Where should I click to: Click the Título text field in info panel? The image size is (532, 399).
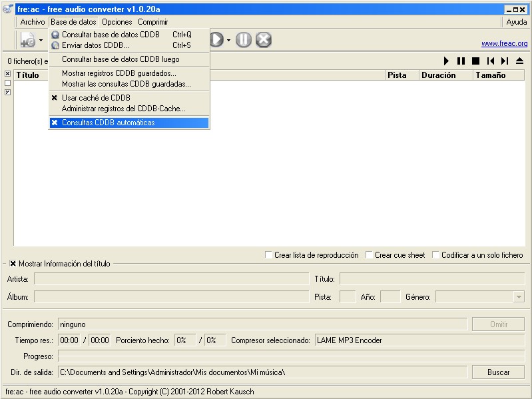click(x=432, y=279)
